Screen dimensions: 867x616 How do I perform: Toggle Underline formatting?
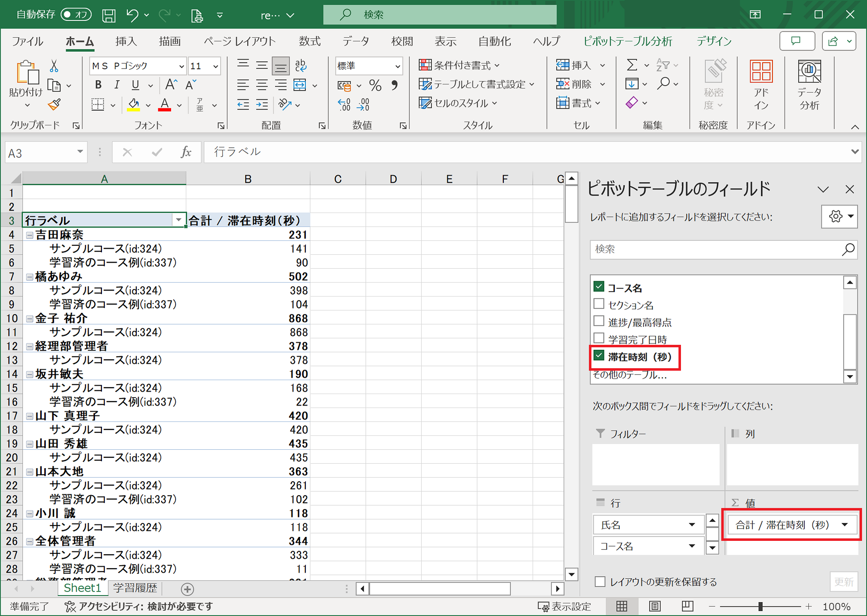135,85
